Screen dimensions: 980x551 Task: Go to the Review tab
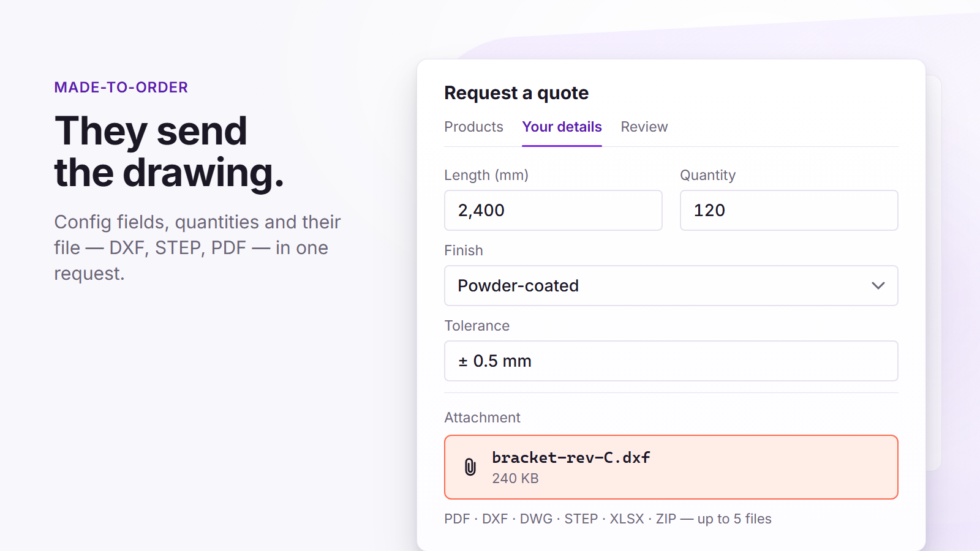coord(644,127)
